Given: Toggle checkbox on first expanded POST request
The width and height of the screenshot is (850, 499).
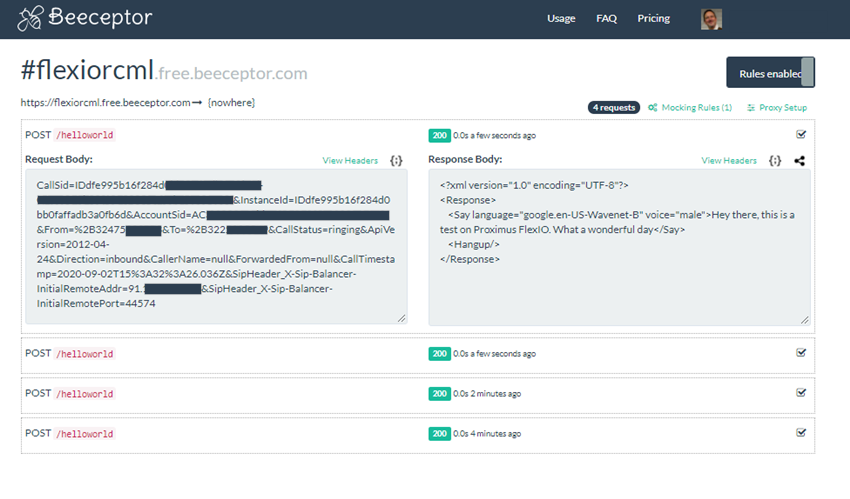Looking at the screenshot, I should [x=801, y=134].
